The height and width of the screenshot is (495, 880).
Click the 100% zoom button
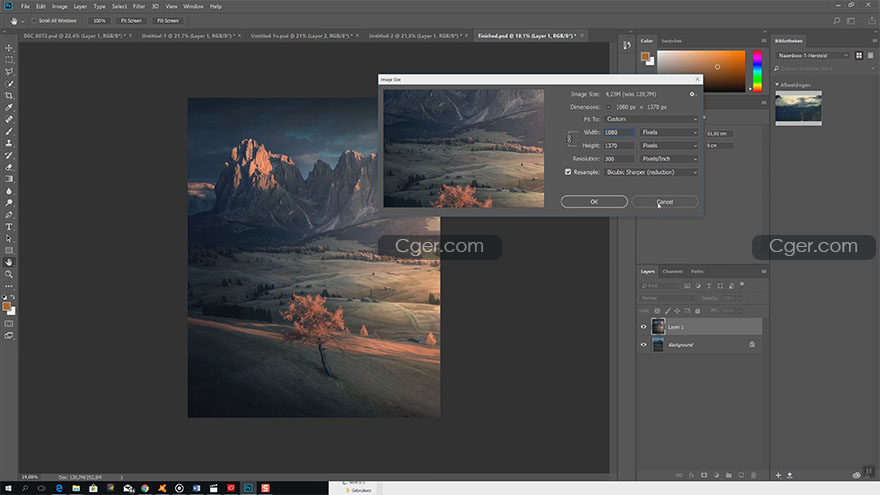point(99,21)
